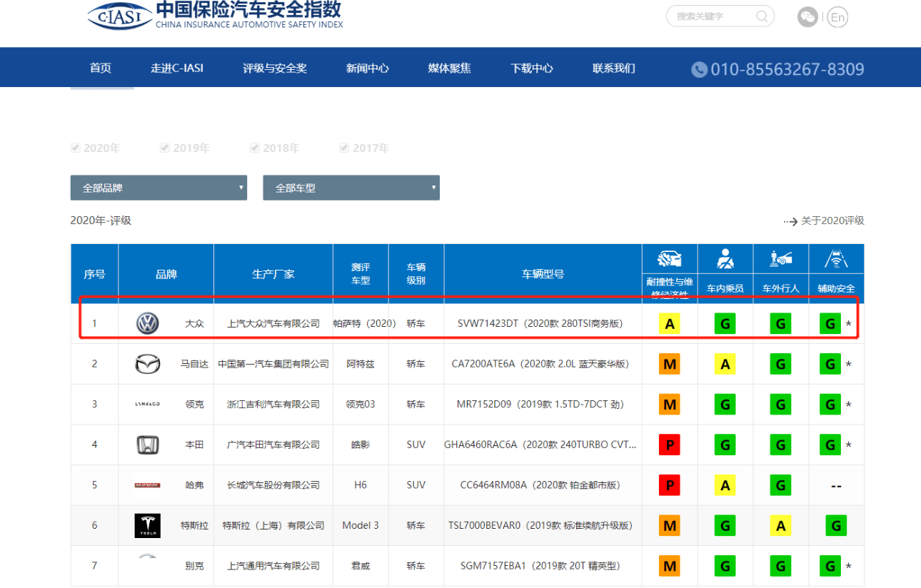
Task: Open 媒体聚焦 menu item
Action: [450, 69]
